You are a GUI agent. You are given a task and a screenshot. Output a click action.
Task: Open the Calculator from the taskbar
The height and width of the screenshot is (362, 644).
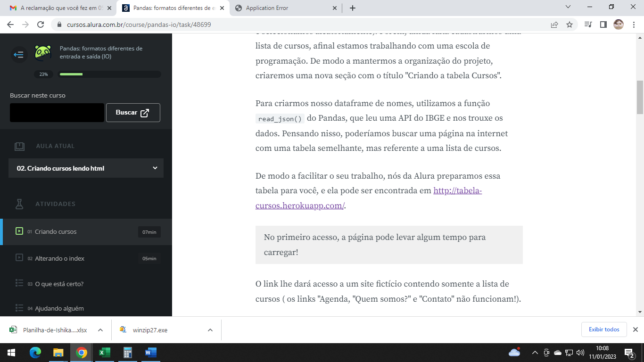click(x=127, y=353)
